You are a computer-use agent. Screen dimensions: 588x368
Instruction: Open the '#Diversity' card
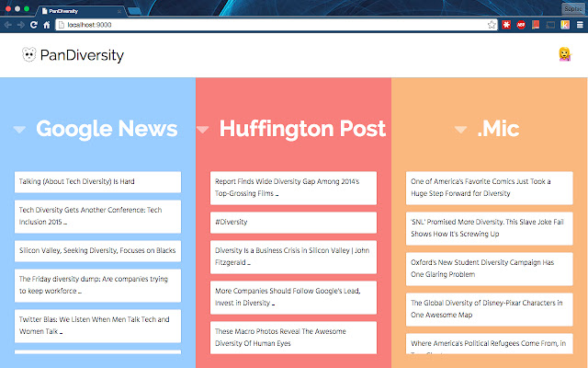point(293,223)
